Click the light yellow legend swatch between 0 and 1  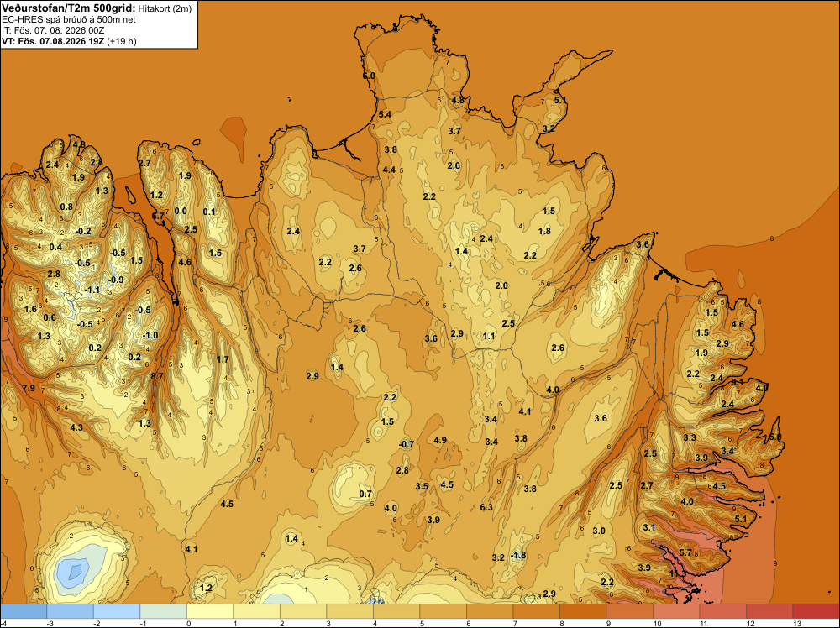210,611
